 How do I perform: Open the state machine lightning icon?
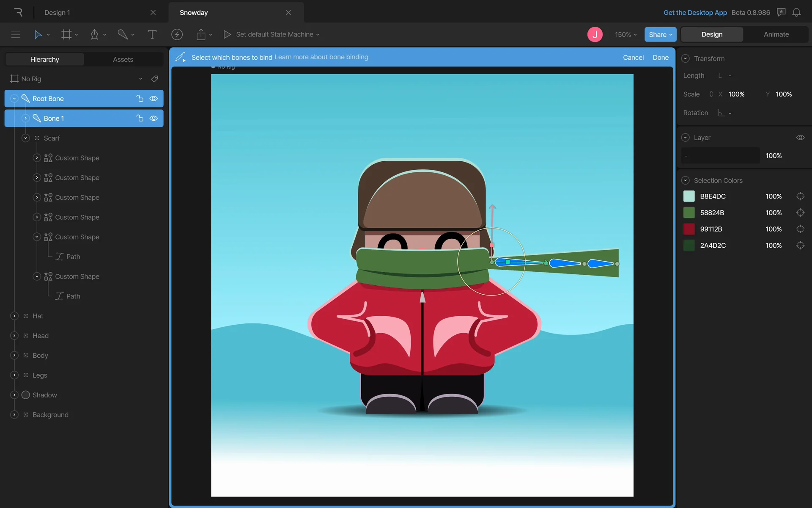[177, 34]
